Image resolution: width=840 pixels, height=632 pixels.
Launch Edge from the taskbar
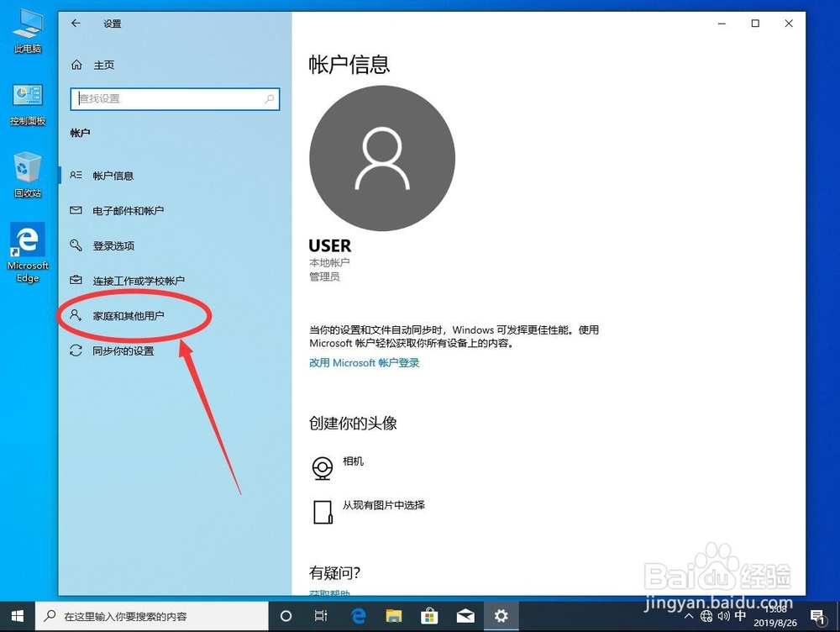pos(358,617)
